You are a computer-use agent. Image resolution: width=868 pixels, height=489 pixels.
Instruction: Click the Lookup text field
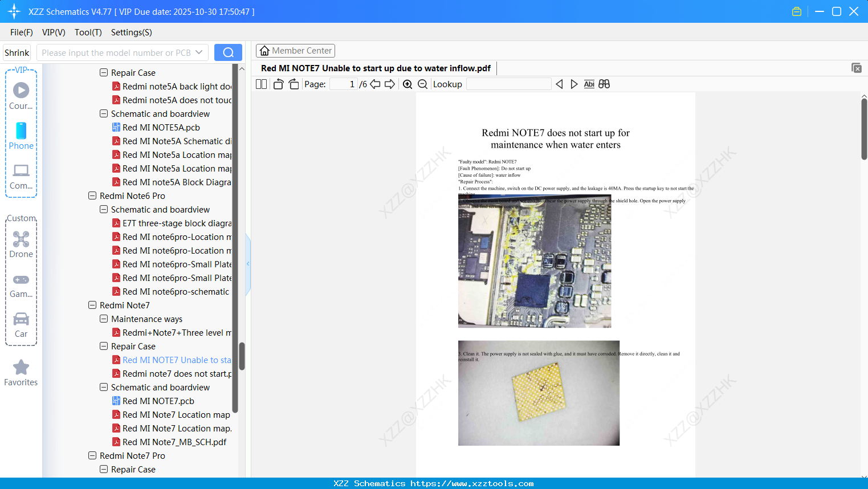[x=509, y=84]
